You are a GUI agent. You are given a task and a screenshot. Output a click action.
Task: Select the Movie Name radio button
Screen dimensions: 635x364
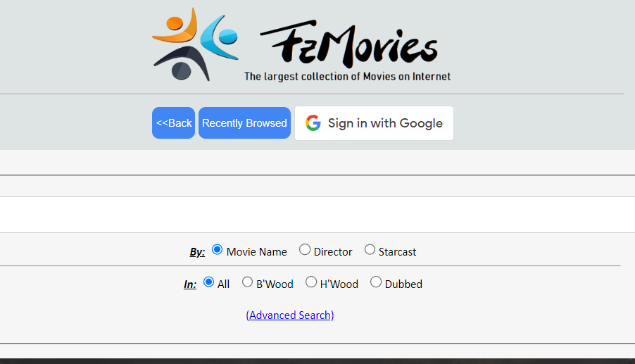pyautogui.click(x=218, y=250)
